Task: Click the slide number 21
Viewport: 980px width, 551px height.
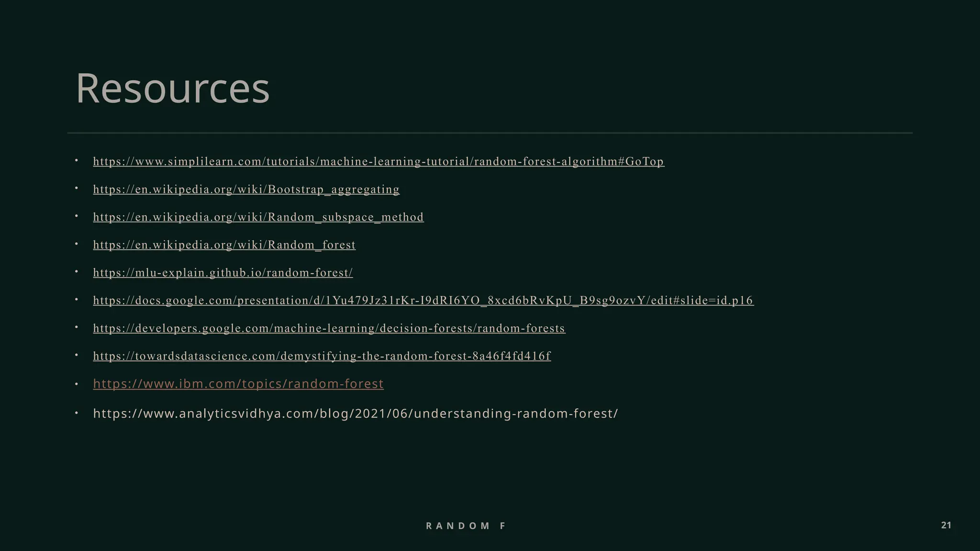Action: point(946,525)
